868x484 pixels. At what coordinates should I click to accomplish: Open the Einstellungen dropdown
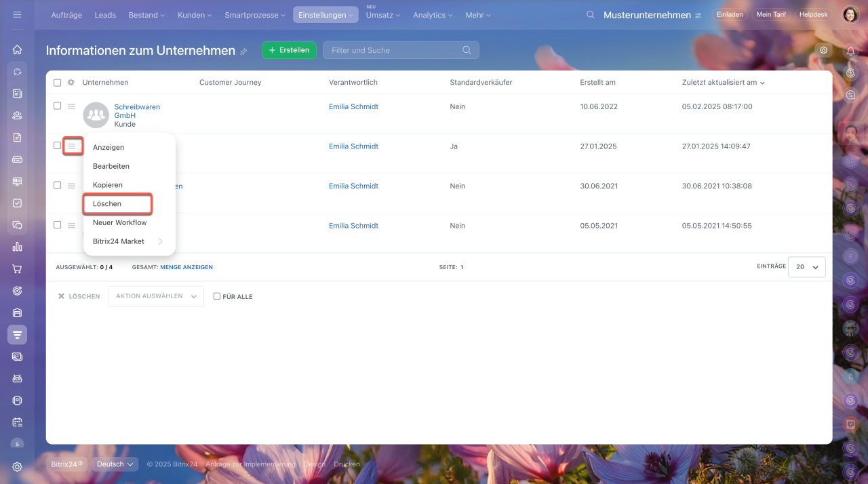pos(325,15)
